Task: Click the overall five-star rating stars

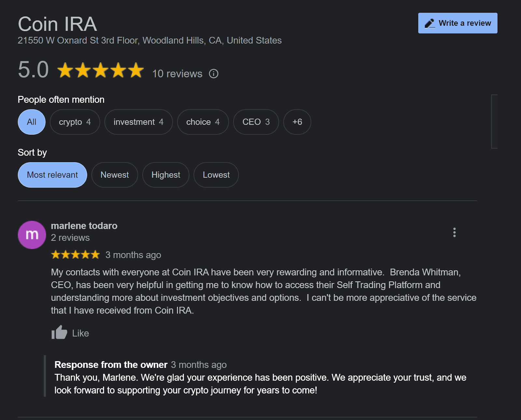Action: [101, 70]
